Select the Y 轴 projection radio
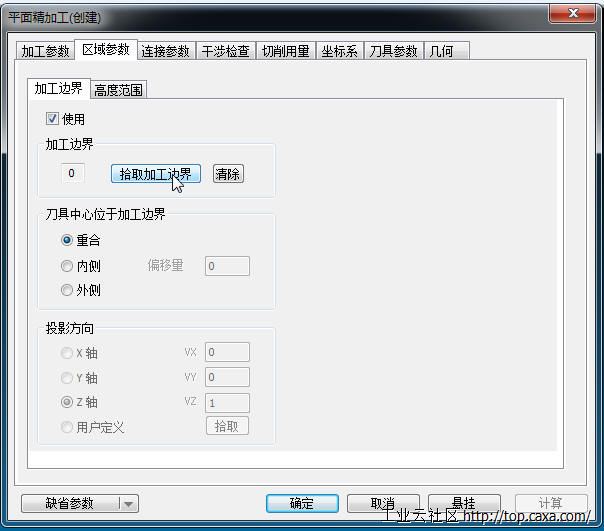Image resolution: width=604 pixels, height=531 pixels. [67, 378]
